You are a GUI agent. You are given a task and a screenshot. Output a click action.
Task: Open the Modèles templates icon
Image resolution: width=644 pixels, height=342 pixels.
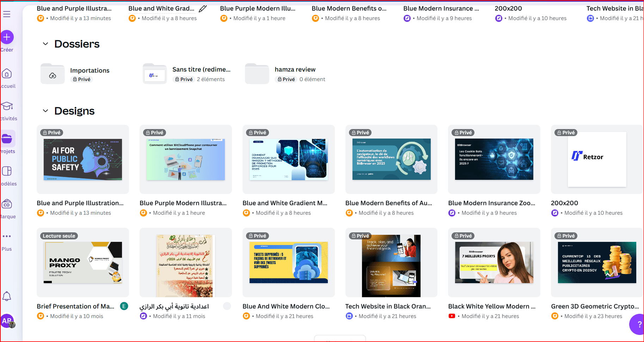[x=7, y=171]
